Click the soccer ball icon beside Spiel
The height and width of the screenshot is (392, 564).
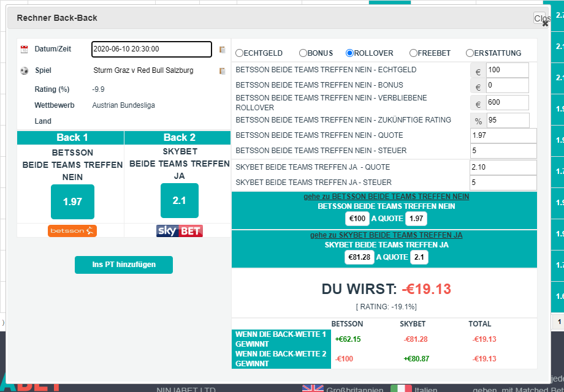(24, 71)
